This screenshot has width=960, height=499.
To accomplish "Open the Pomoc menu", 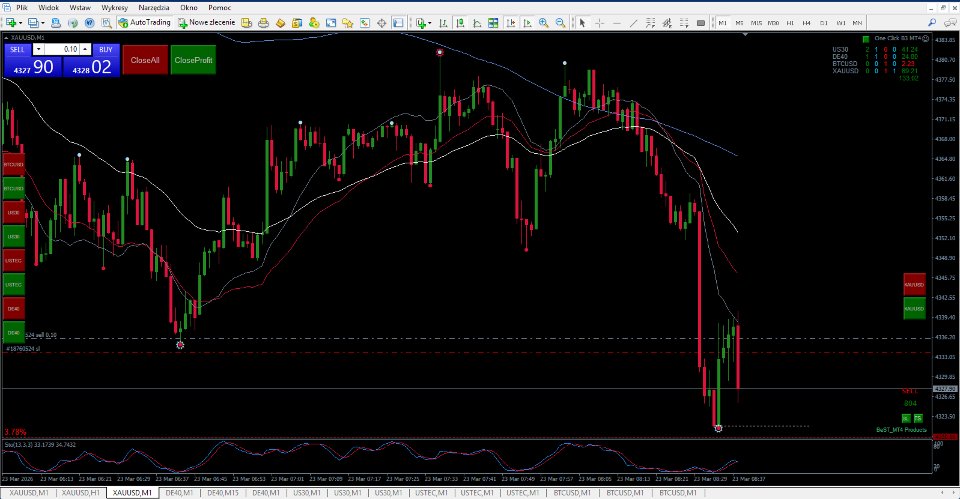I will (219, 7).
